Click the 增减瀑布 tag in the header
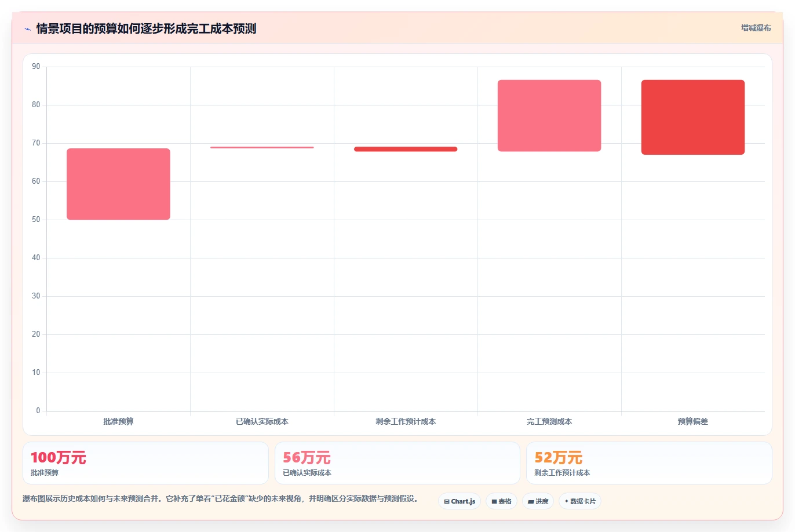 pyautogui.click(x=756, y=28)
